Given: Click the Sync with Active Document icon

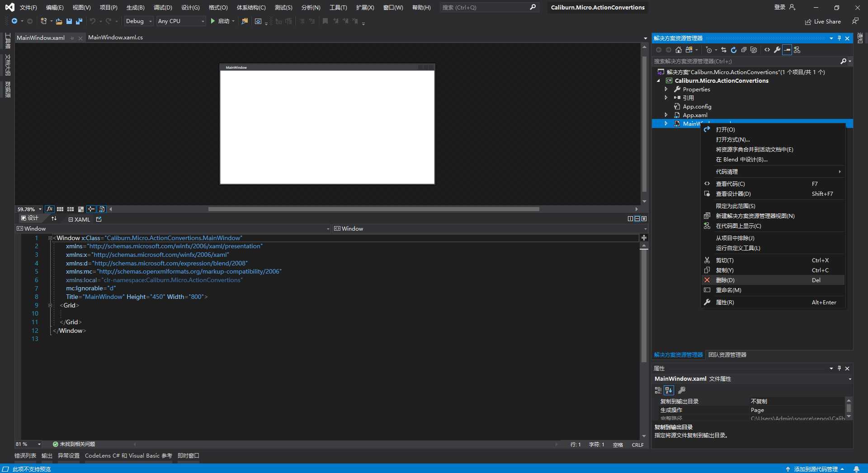Looking at the screenshot, I should coord(724,50).
